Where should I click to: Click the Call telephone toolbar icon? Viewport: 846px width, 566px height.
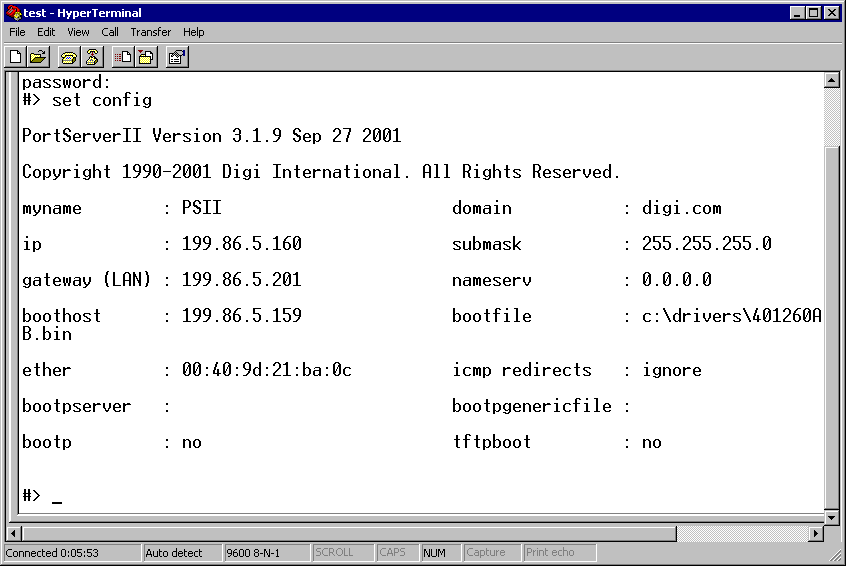[69, 57]
